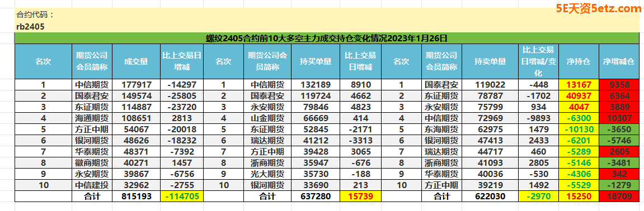Select the red cell showing 10307
644x211 pixels.
[618, 118]
